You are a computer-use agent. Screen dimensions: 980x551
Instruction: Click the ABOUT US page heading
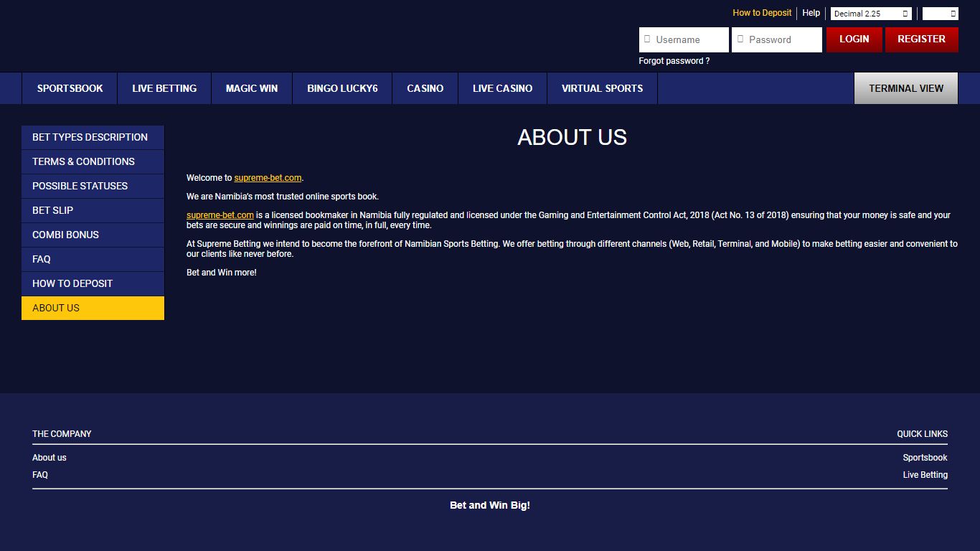(573, 137)
